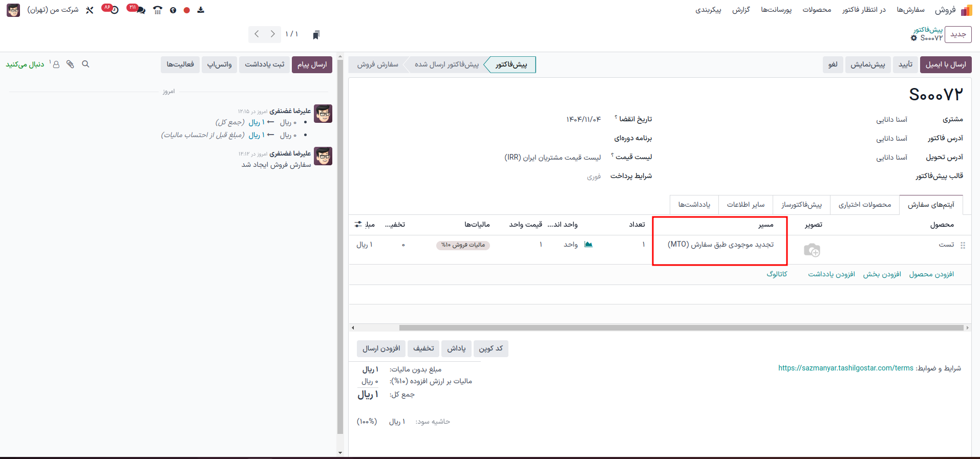Open the discuss messages icon with the 211 badge

click(x=140, y=10)
